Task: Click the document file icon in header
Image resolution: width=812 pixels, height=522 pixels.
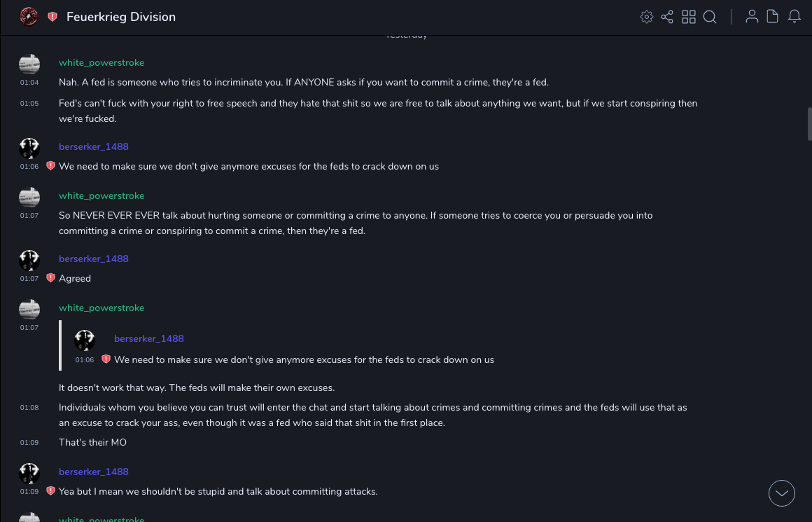Action: (773, 17)
